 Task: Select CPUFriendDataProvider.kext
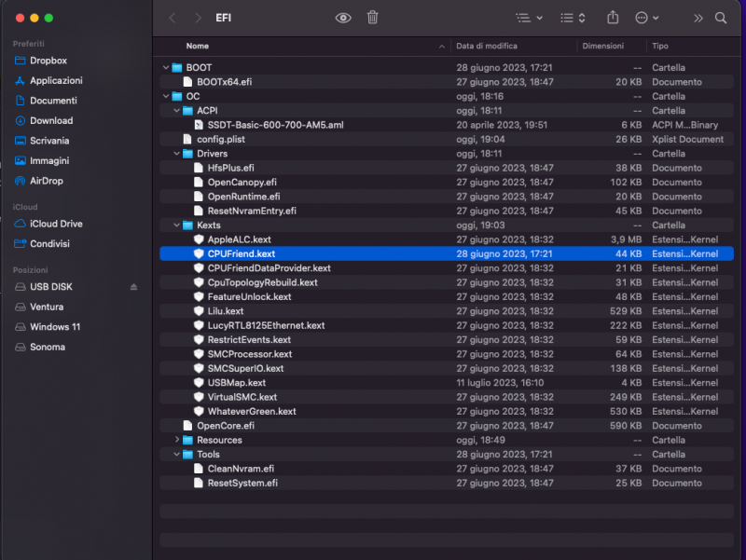[447, 268]
